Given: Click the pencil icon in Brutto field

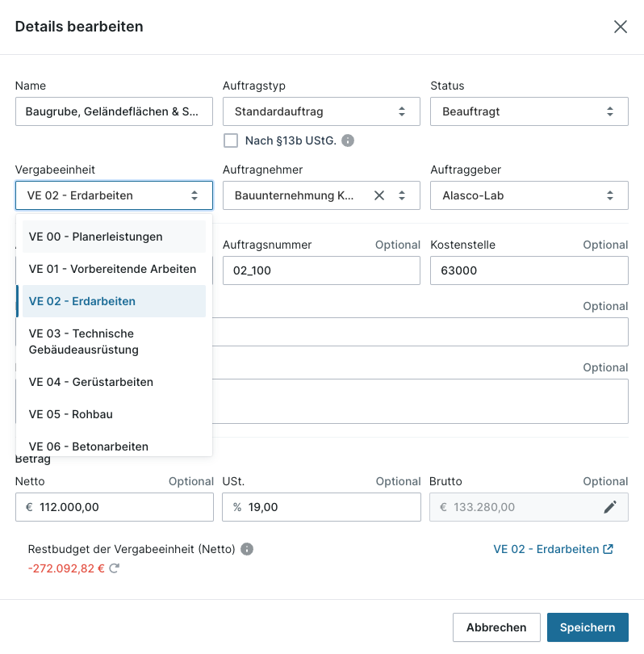Looking at the screenshot, I should point(610,507).
